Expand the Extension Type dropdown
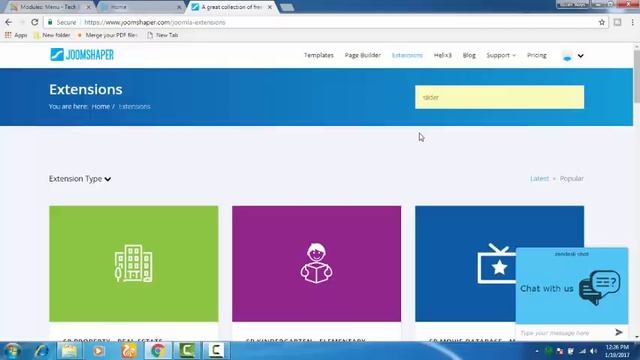The width and height of the screenshot is (640, 360). [80, 179]
